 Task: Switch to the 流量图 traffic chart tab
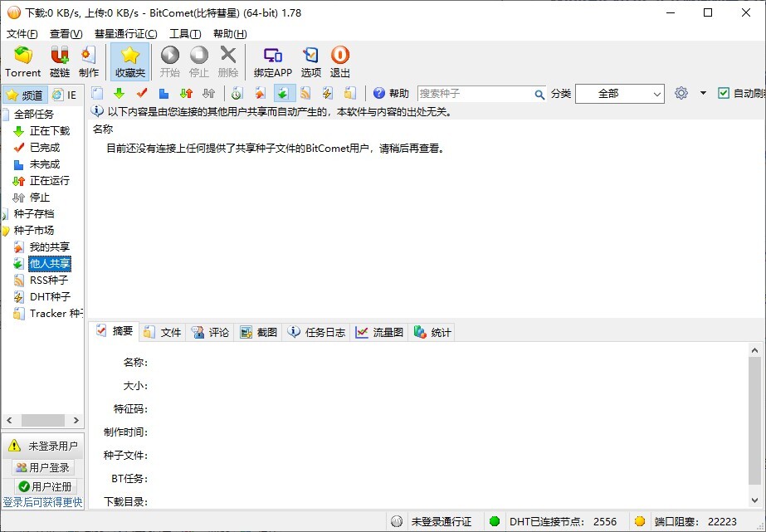(379, 333)
